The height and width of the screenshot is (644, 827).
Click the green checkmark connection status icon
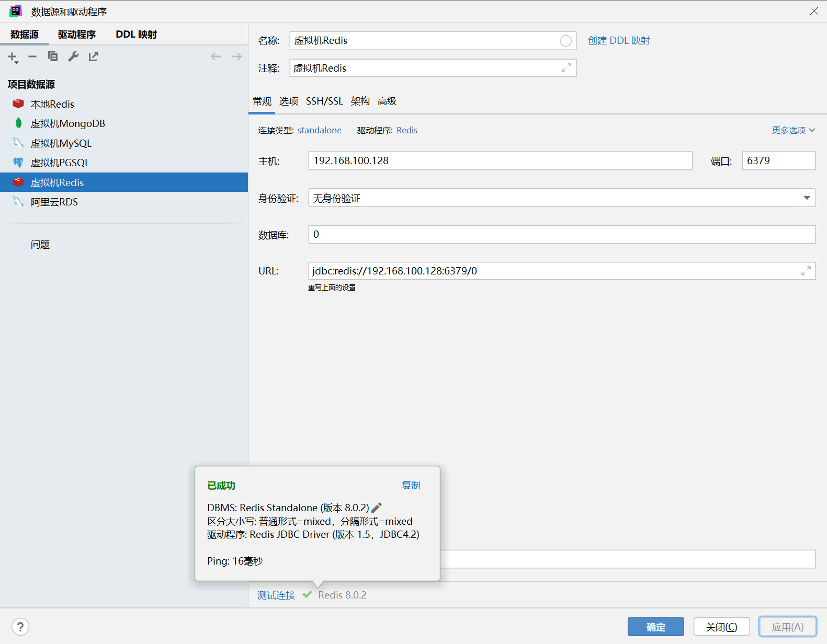tap(307, 595)
